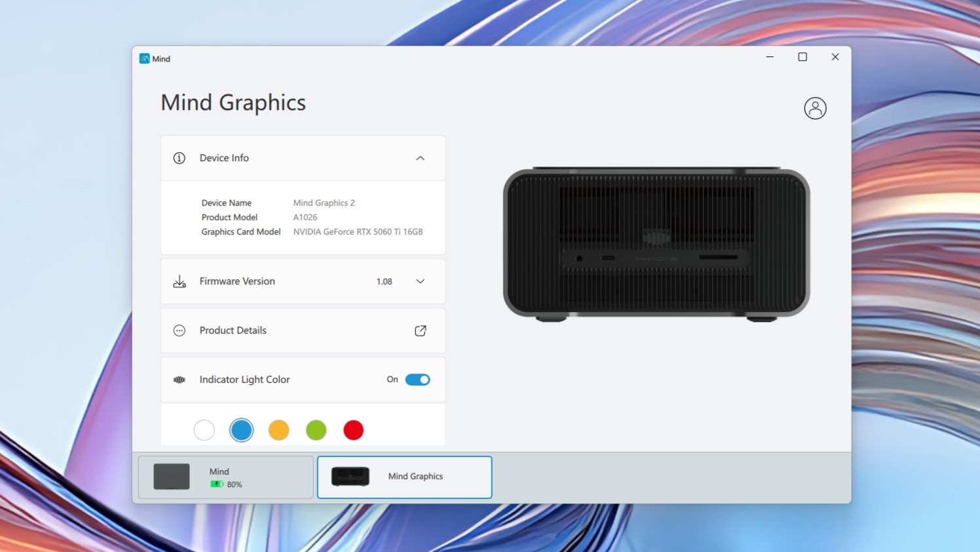This screenshot has width=980, height=552.
Task: Click the battery icon beside 80%
Action: 217,484
